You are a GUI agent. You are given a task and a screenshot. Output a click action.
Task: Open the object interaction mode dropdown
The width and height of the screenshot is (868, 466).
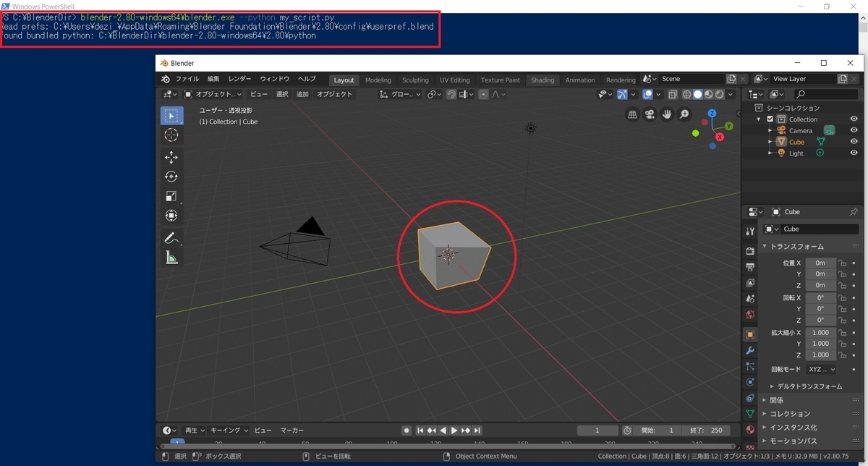pos(213,94)
